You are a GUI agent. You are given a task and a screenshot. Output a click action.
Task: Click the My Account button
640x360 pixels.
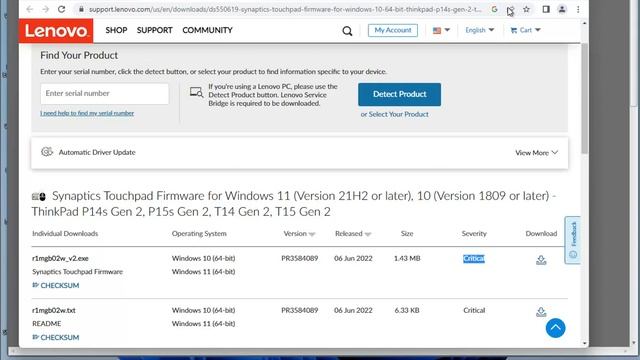[x=393, y=30]
